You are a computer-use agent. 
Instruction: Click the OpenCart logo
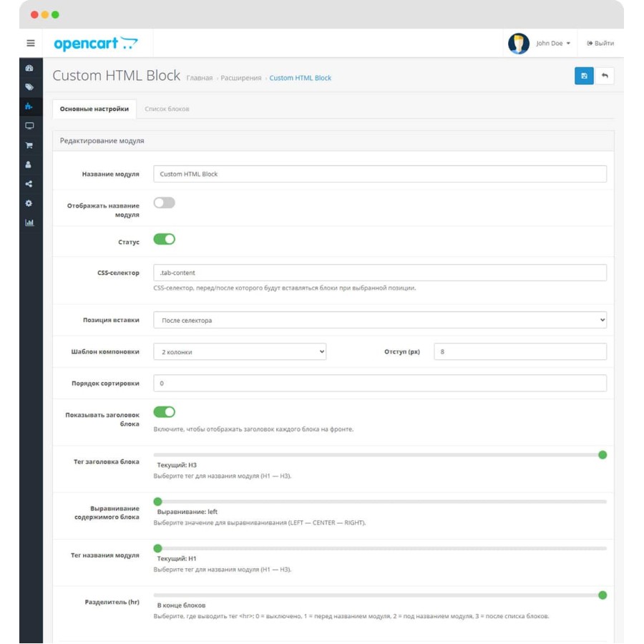click(x=96, y=43)
